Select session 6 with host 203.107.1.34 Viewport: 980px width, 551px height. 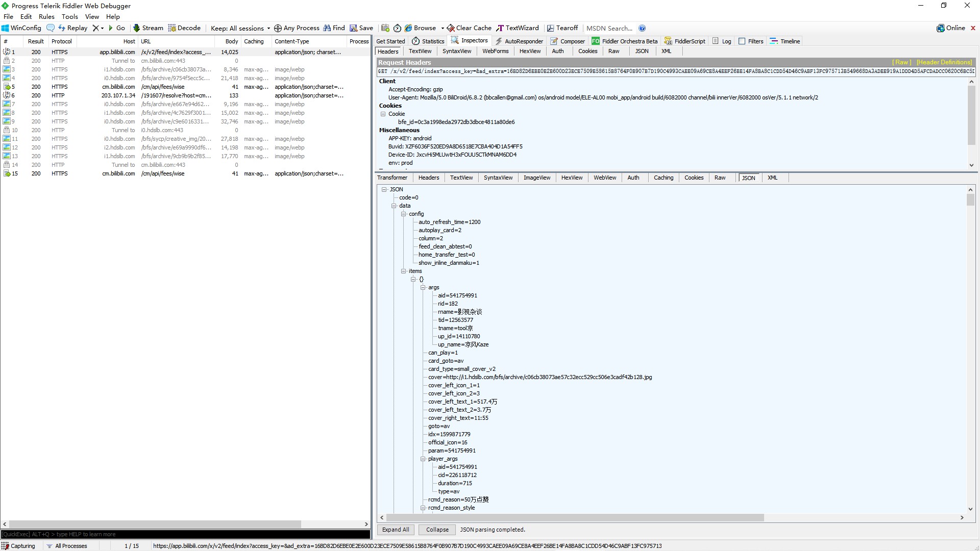pos(185,95)
